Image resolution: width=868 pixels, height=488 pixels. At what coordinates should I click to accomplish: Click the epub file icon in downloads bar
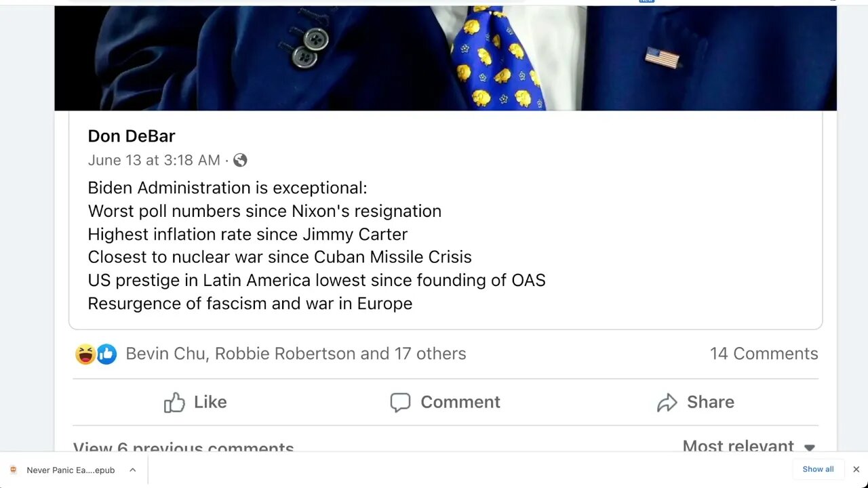[13, 470]
